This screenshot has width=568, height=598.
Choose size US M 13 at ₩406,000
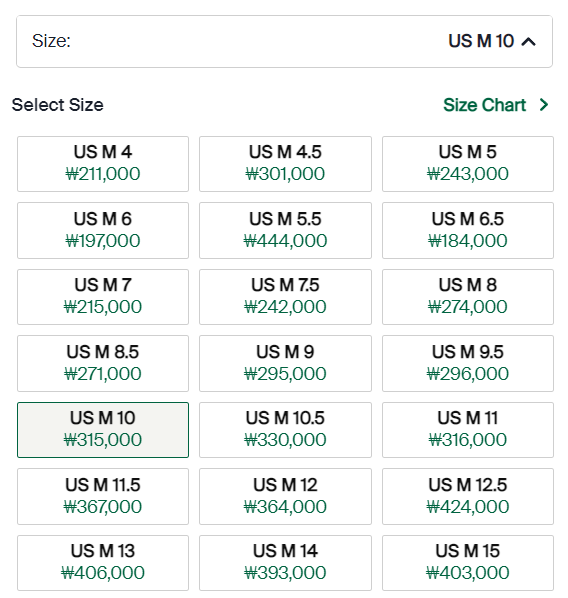pyautogui.click(x=103, y=563)
